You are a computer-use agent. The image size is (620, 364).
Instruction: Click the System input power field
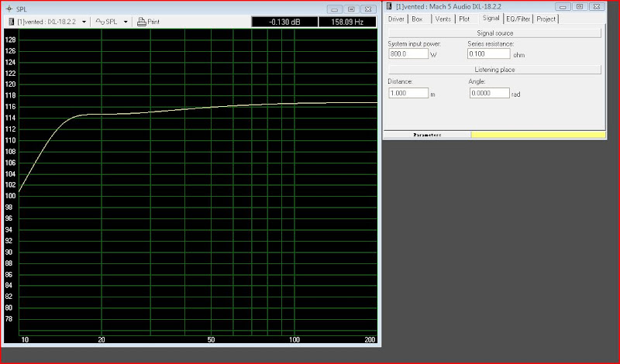point(408,55)
